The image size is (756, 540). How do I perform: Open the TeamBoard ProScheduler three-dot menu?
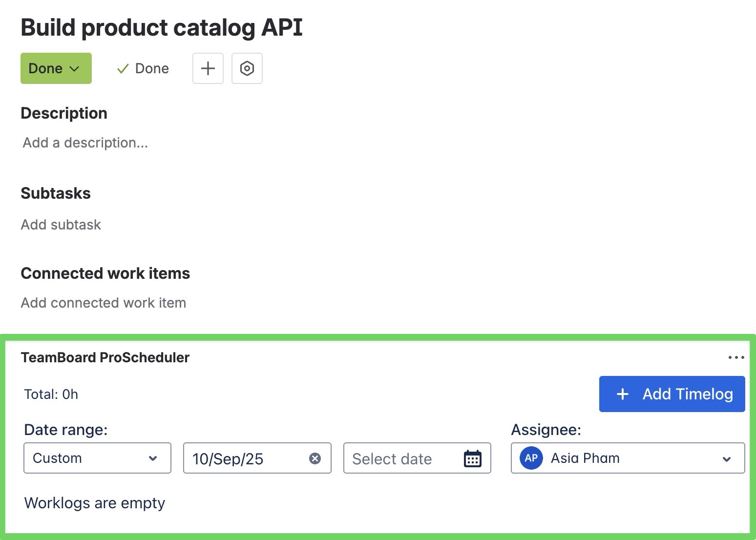pos(735,357)
